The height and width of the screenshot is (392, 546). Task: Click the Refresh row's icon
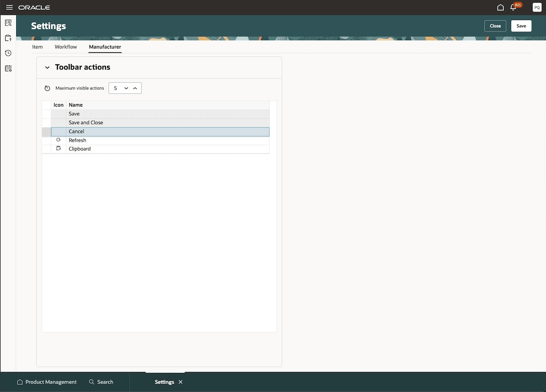(58, 140)
